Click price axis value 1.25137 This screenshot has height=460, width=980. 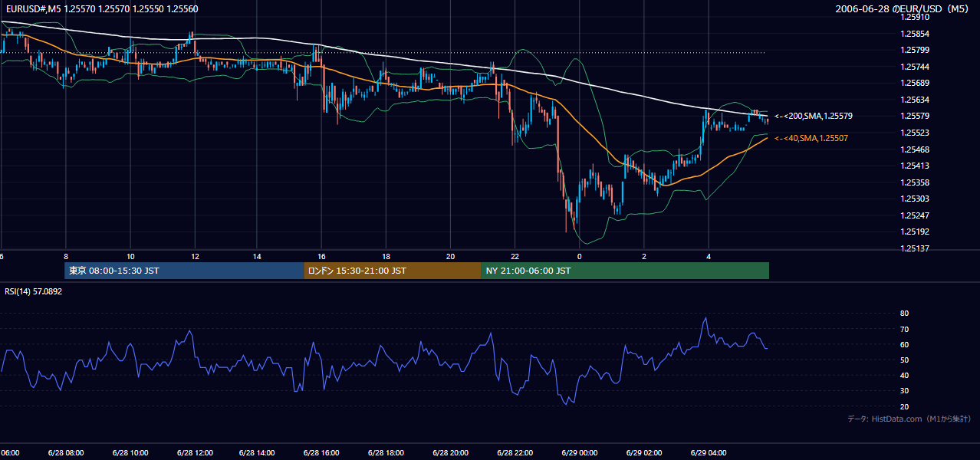tap(915, 248)
